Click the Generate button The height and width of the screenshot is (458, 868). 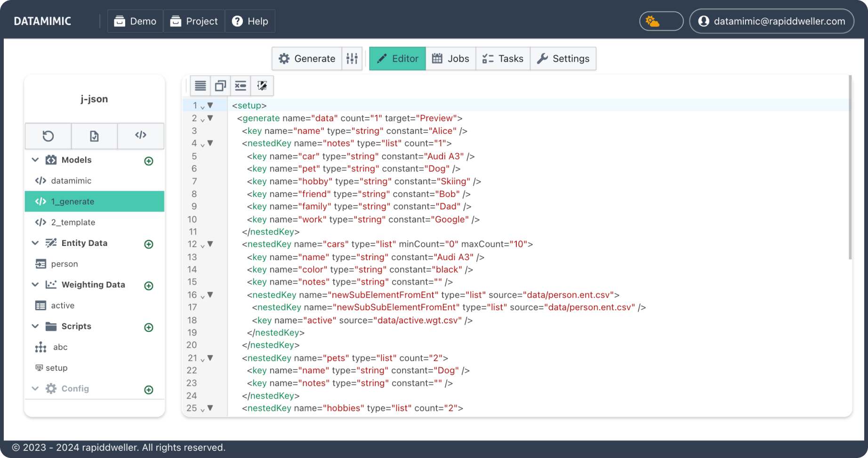[x=306, y=58]
